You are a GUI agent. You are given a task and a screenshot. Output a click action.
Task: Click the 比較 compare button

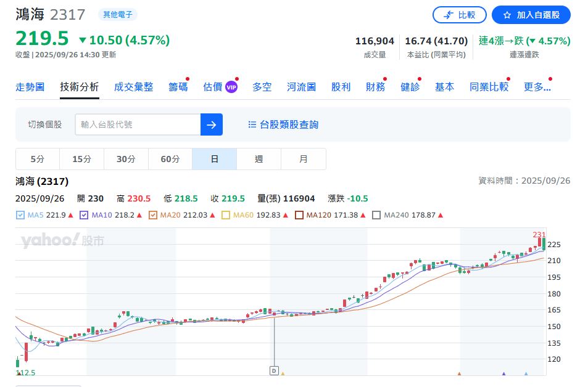(x=460, y=15)
